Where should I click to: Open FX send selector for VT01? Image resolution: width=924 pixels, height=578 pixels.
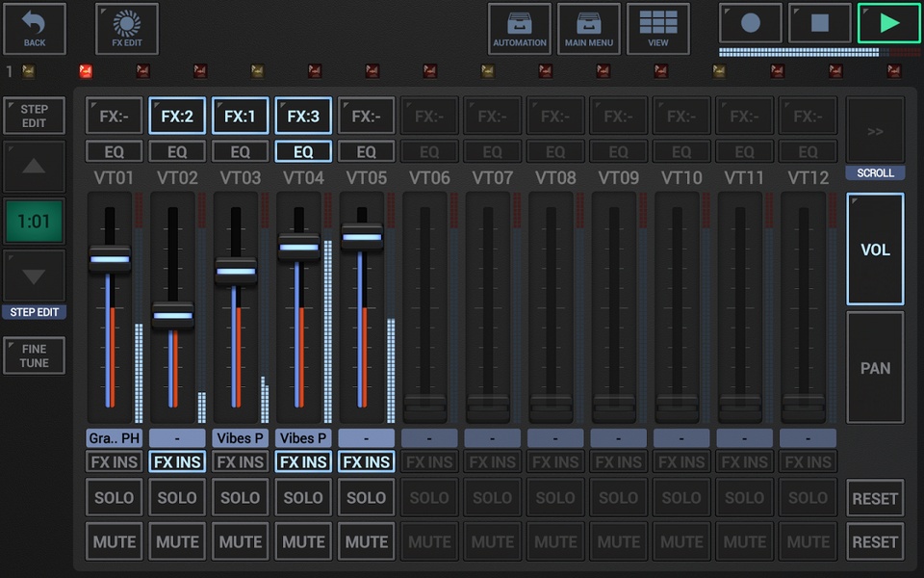[x=115, y=116]
